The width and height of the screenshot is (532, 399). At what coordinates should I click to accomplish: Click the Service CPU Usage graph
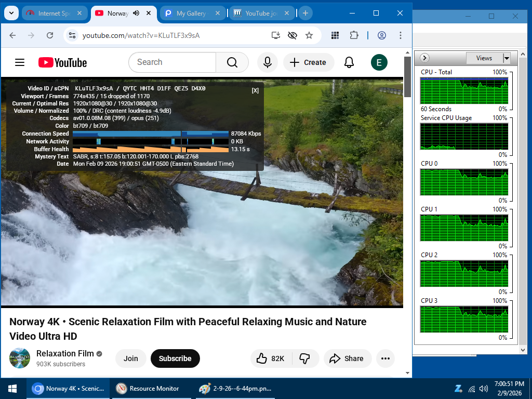pyautogui.click(x=464, y=137)
